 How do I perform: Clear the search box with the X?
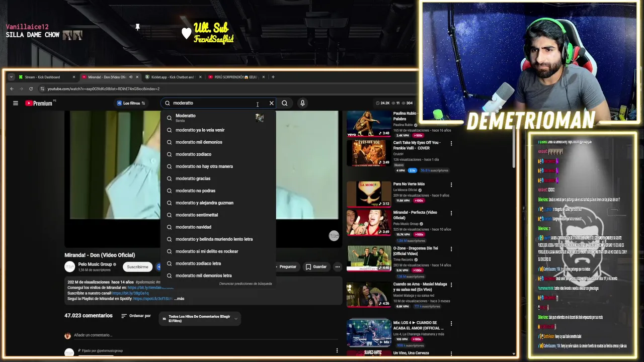pos(272,103)
